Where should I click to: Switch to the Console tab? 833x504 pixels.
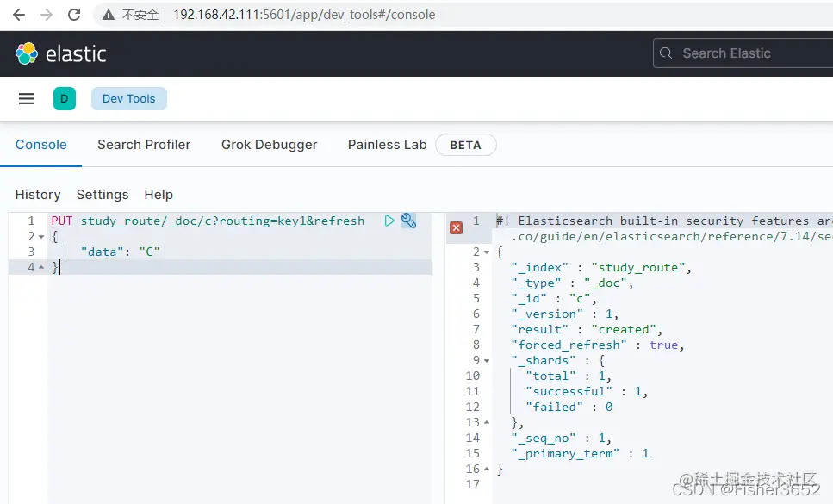point(40,145)
